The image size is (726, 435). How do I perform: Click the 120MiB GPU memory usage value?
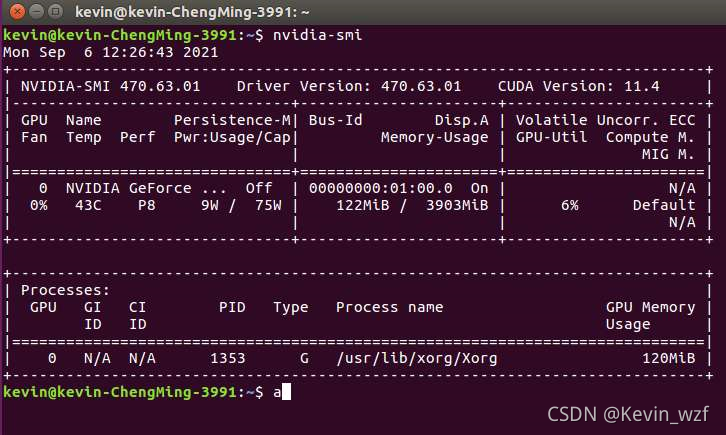pos(669,358)
